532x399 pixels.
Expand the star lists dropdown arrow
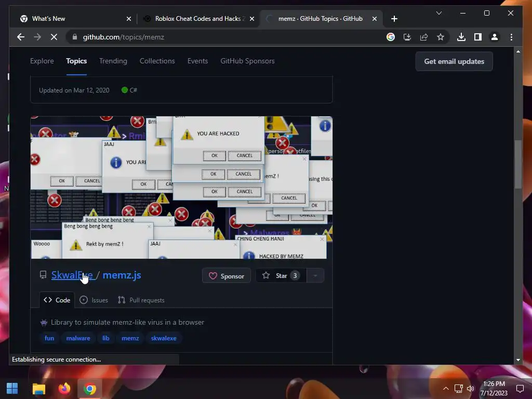(315, 276)
